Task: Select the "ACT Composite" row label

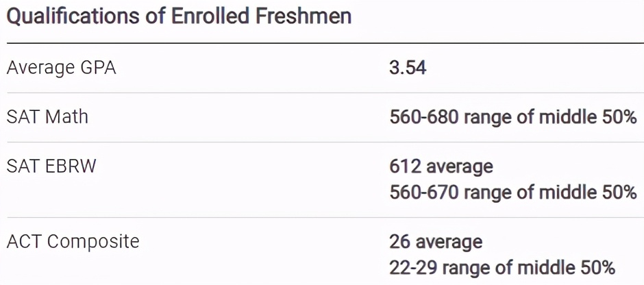Action: [x=73, y=241]
